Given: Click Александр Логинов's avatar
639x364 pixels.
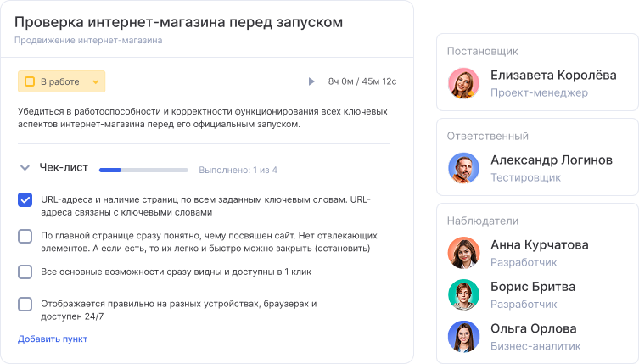Looking at the screenshot, I should click(x=464, y=167).
